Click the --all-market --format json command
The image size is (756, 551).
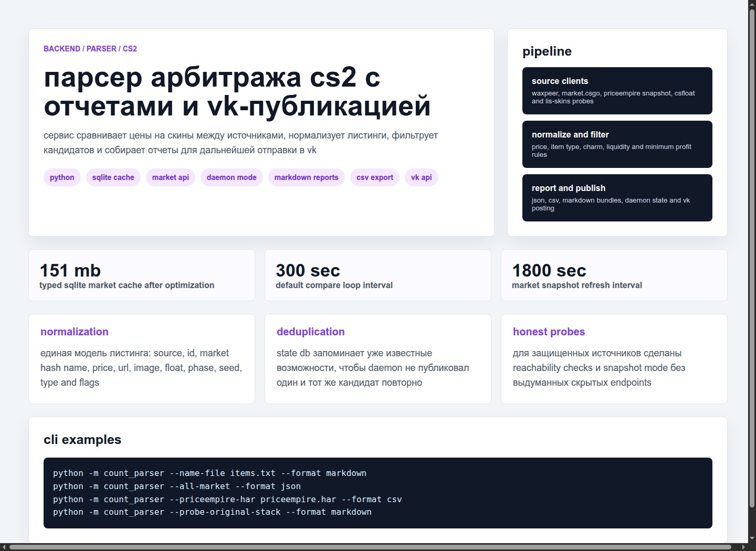pyautogui.click(x=177, y=486)
